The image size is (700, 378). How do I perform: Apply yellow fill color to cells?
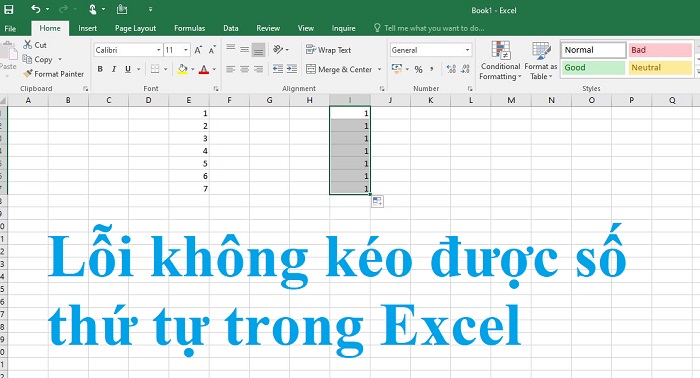(182, 69)
